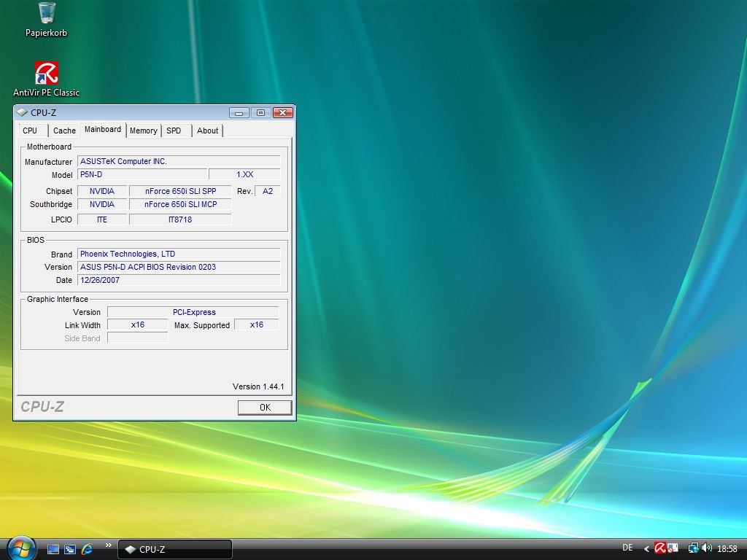This screenshot has height=560, width=747.
Task: Click the 'PCI-Express' graphic interface version field
Action: point(193,312)
